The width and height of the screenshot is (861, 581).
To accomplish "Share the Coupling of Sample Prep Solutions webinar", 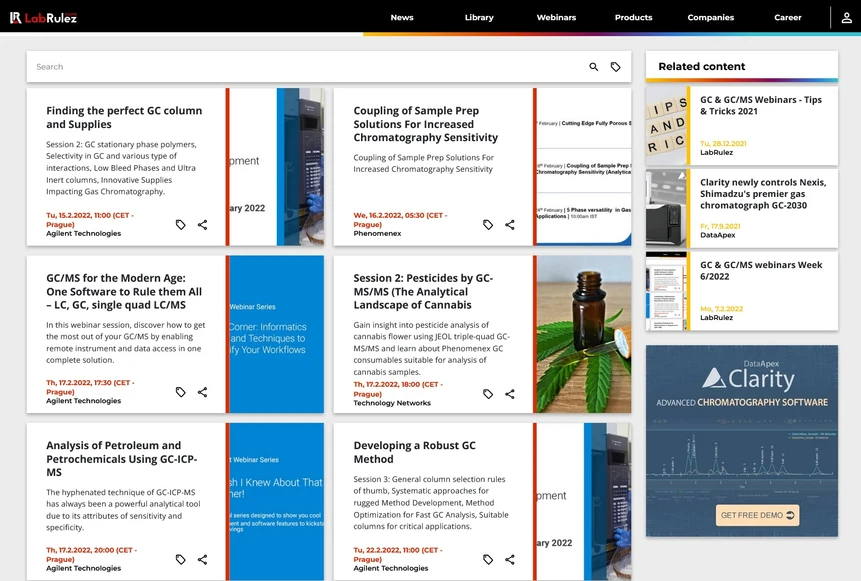I will (510, 225).
